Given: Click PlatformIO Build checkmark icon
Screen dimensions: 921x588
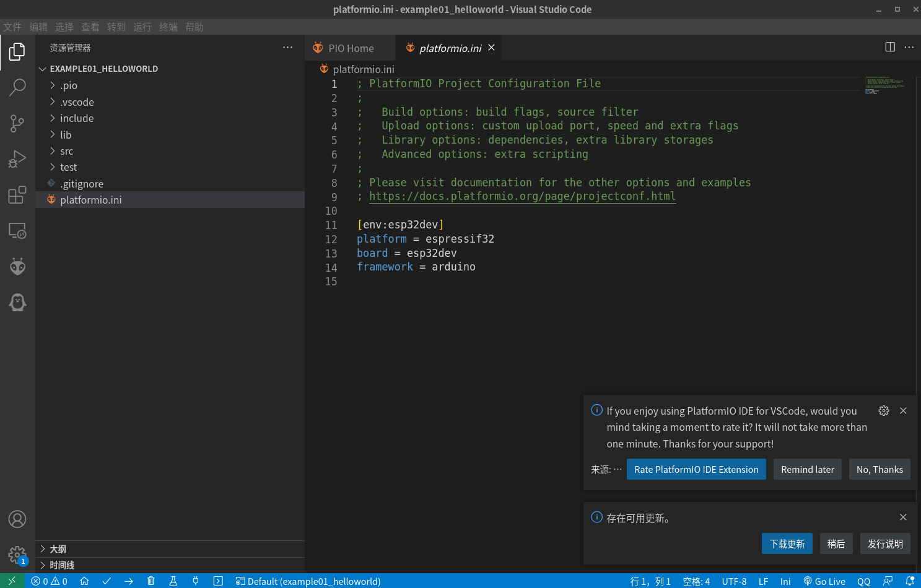Looking at the screenshot, I should (x=107, y=581).
